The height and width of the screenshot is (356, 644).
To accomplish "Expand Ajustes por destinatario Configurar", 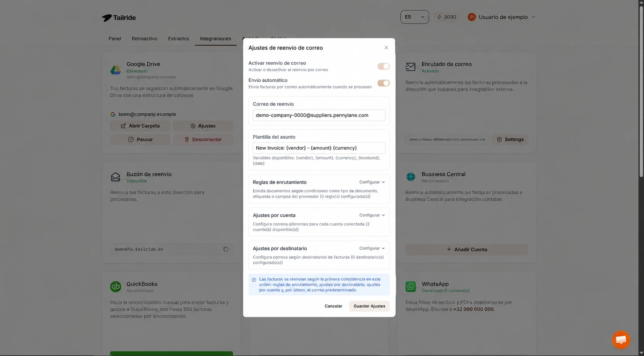I will [372, 248].
